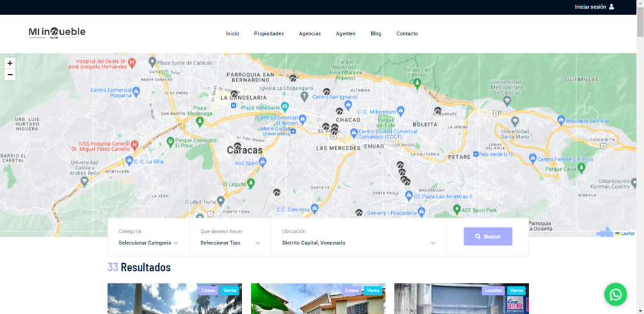Click the user icon beside Iniciar sesión
Image resolution: width=644 pixels, height=314 pixels.
click(x=611, y=7)
